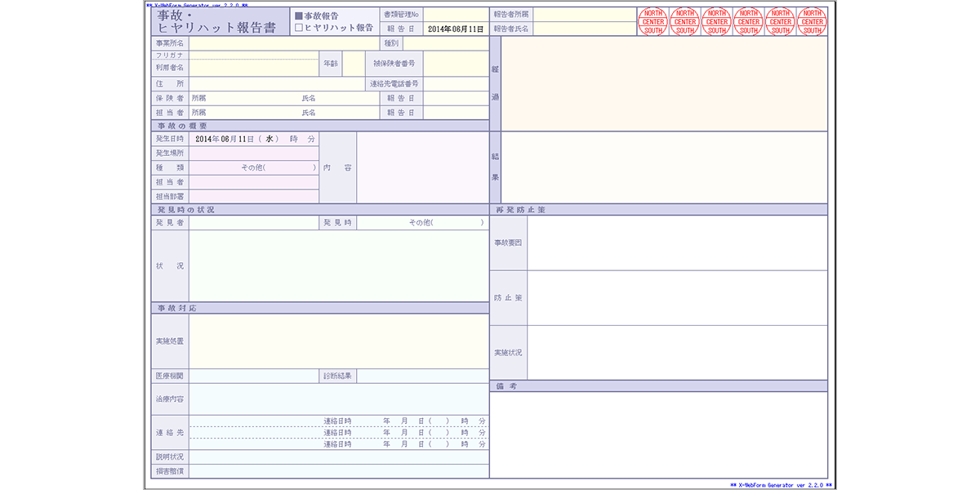Click the third NORTH CENTER SOUTH stamp
Screen dimensions: 980x490
(717, 22)
